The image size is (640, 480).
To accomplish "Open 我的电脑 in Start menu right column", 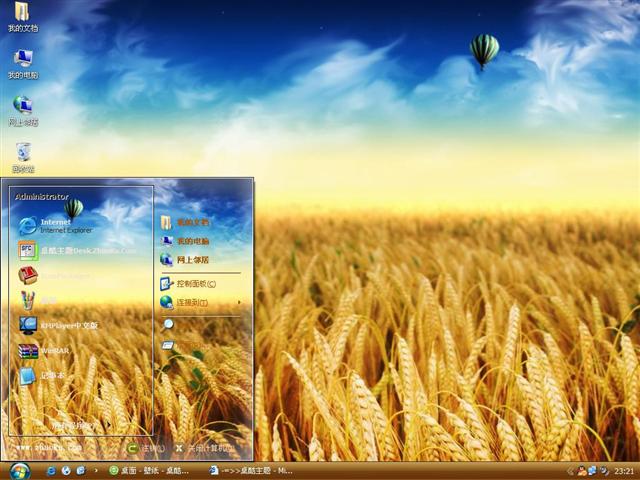I will click(x=184, y=241).
